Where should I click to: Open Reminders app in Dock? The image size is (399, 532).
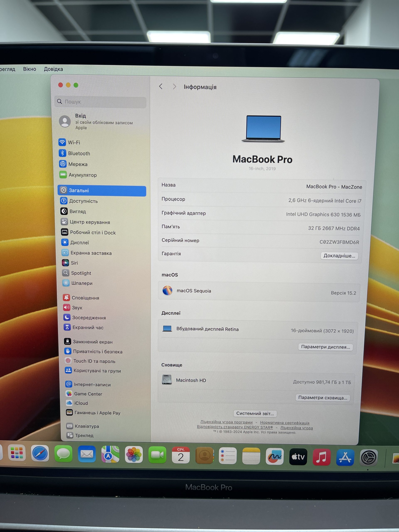228,456
